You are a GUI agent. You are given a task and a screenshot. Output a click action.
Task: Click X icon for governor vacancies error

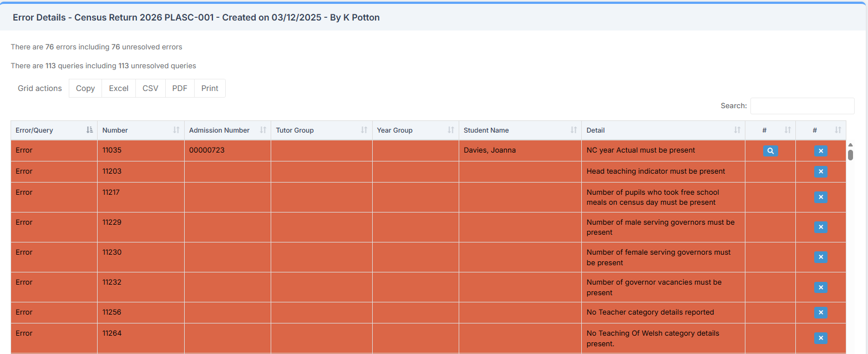coord(820,287)
